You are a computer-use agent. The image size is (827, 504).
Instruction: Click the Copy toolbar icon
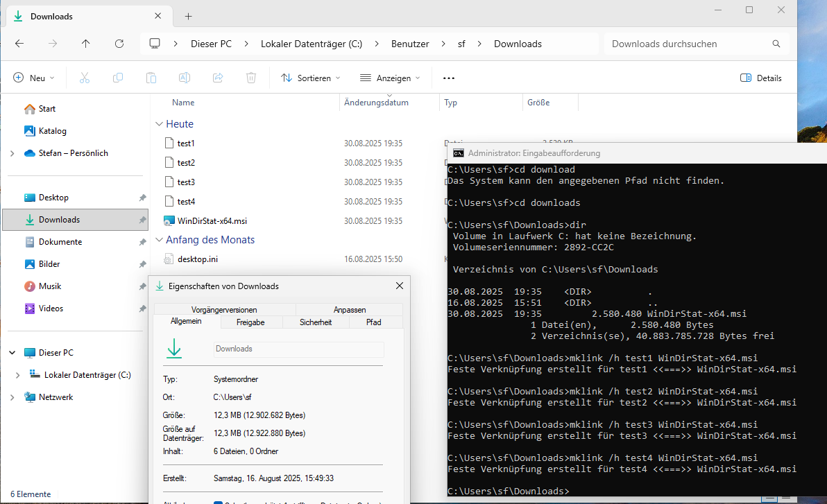118,78
